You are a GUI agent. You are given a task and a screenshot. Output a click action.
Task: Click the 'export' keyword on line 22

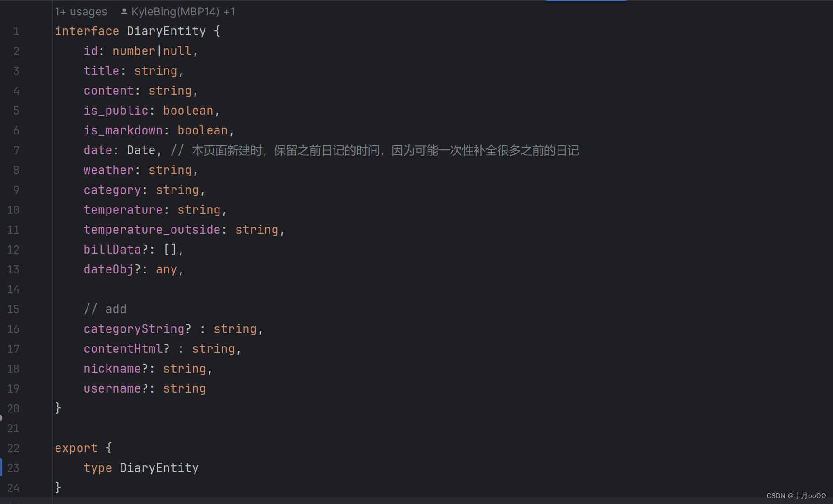tap(76, 448)
